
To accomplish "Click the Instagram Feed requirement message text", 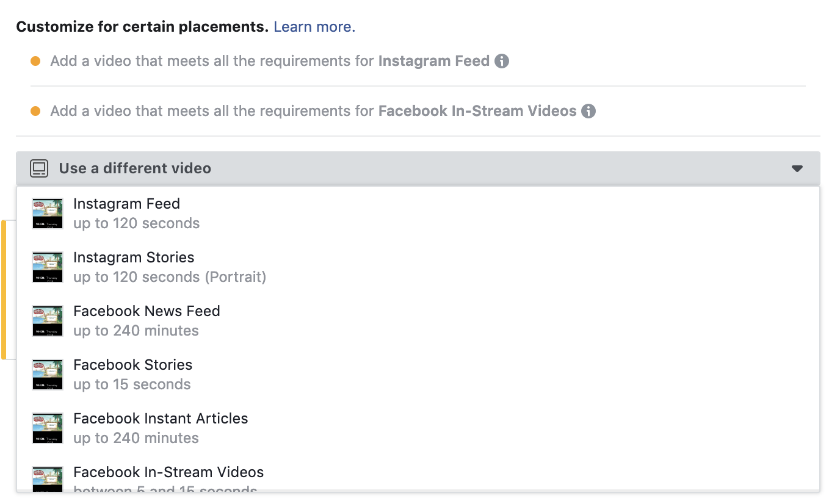I will [x=270, y=61].
